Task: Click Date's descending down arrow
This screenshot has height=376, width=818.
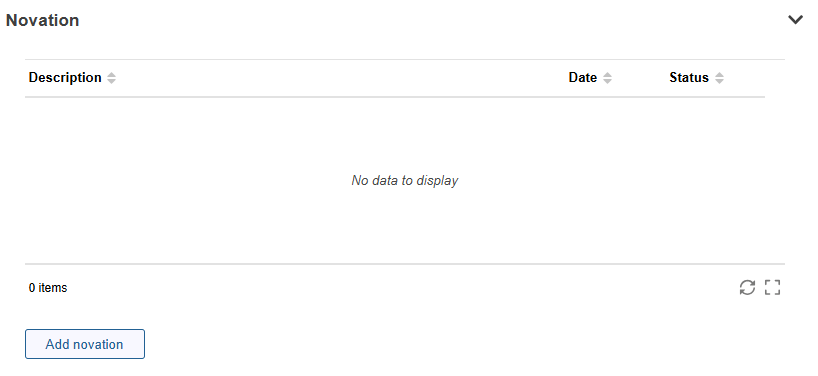Action: (x=607, y=81)
